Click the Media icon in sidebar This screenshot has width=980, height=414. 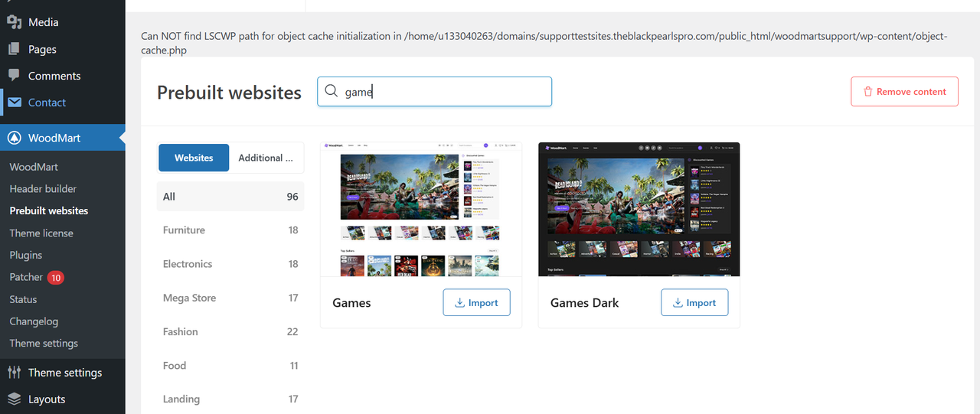(x=14, y=22)
